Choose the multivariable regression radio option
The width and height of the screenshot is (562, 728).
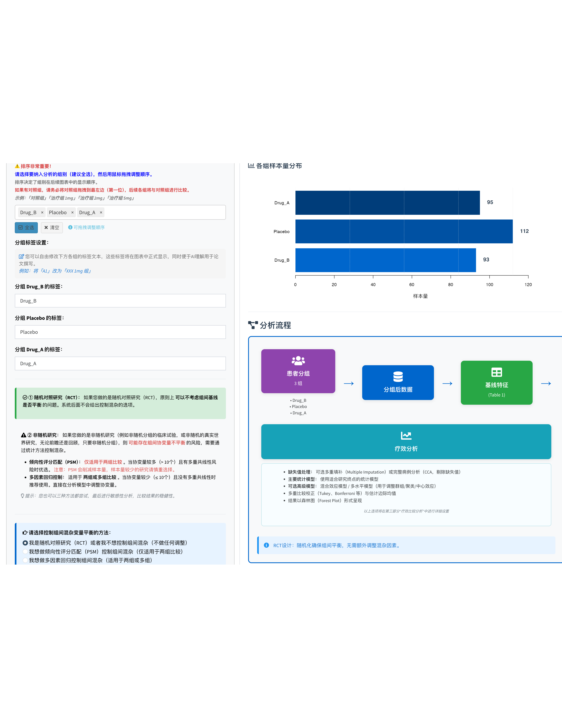[25, 560]
